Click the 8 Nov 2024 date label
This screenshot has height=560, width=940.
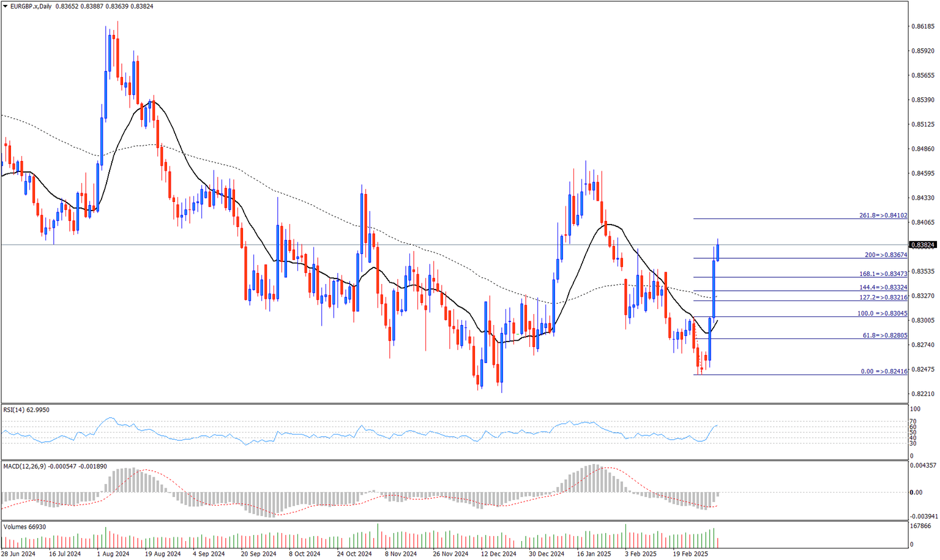[x=401, y=554]
